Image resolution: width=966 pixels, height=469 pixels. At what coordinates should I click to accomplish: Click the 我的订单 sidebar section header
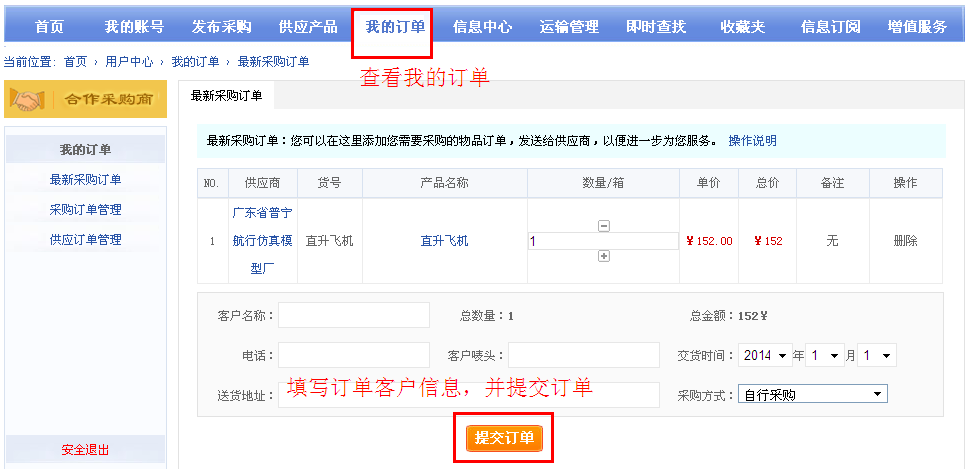click(x=86, y=149)
